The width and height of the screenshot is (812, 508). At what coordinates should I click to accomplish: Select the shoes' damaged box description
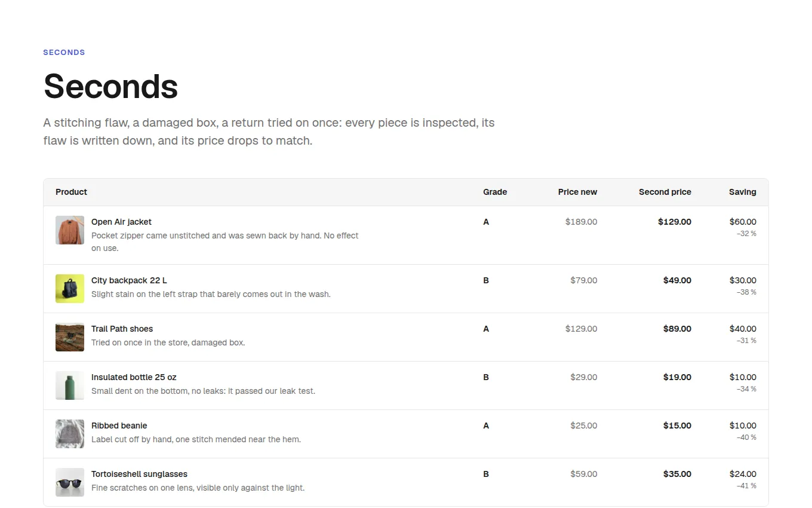click(x=168, y=342)
